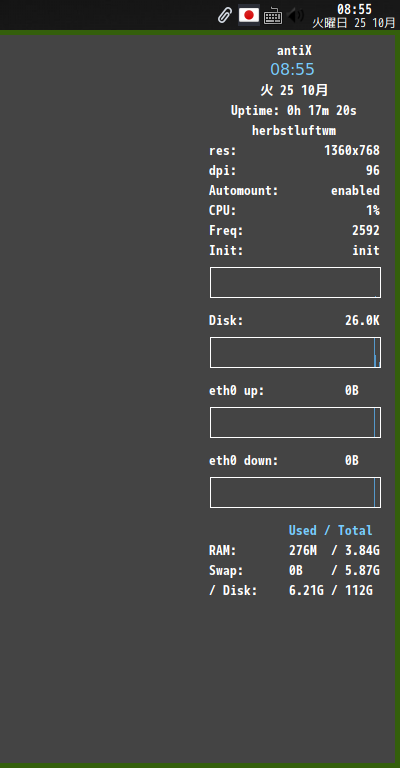Click the RAM 276M / 3.84G value
The image size is (400, 768).
[334, 551]
